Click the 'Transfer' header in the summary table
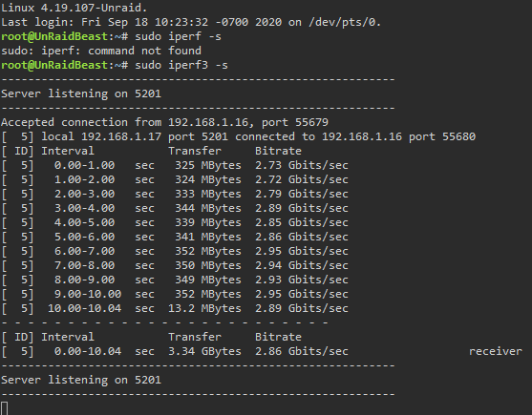 [x=195, y=337]
